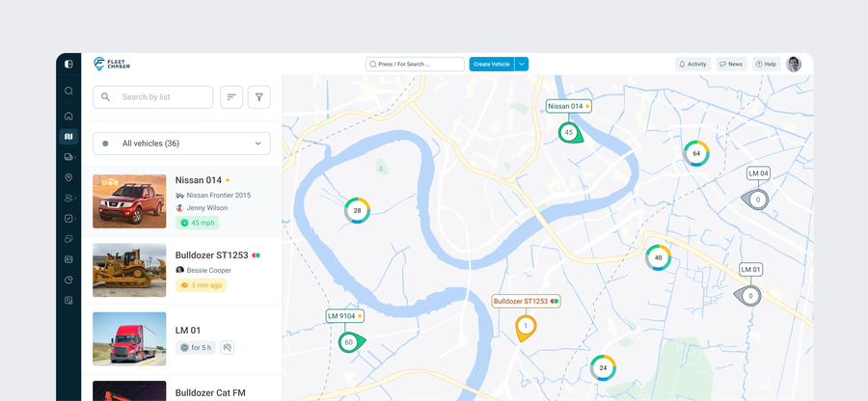
Task: Click the LM 9104 map label
Action: (x=344, y=316)
